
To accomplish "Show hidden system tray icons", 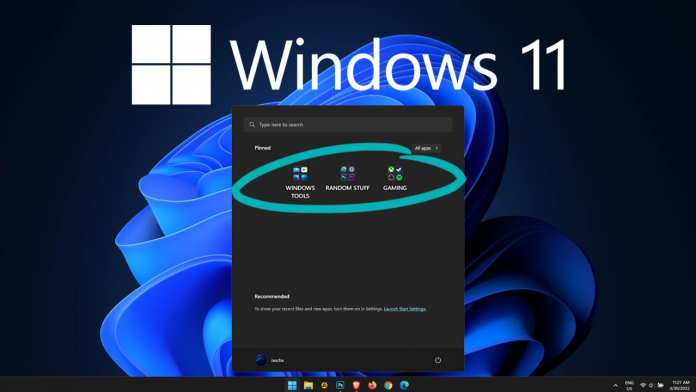I will (615, 385).
